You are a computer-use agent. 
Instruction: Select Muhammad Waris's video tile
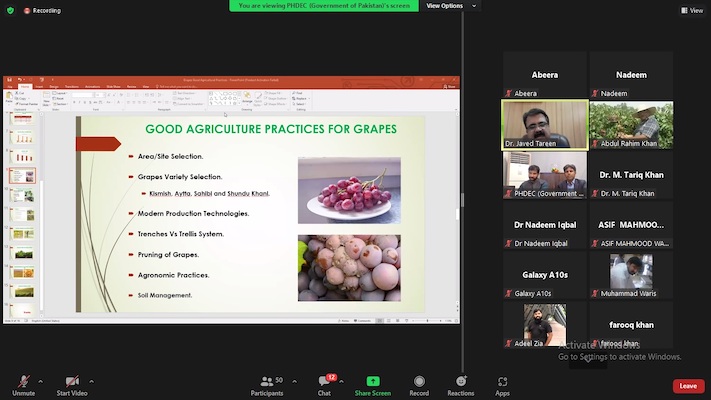631,276
